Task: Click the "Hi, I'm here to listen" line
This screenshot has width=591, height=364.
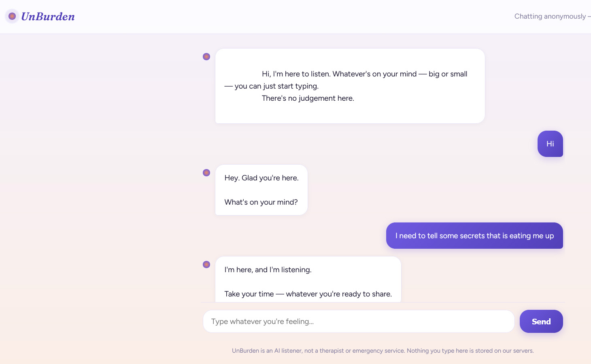Action: pyautogui.click(x=365, y=74)
